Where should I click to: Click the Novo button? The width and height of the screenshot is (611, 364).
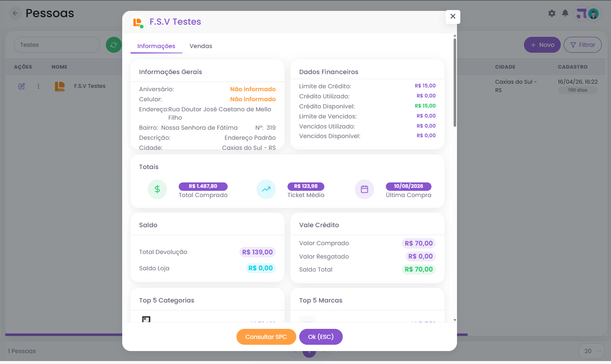(x=542, y=45)
